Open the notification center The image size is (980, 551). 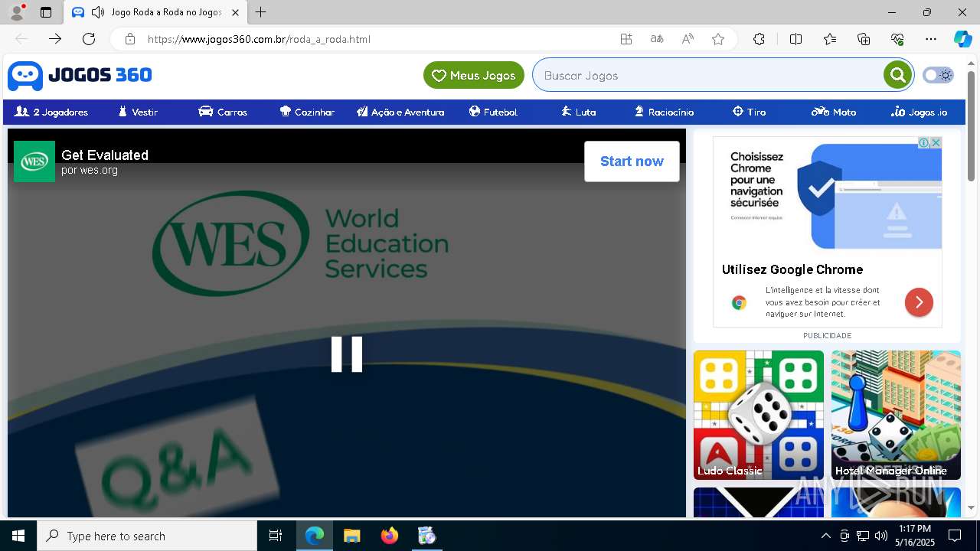pos(955,536)
